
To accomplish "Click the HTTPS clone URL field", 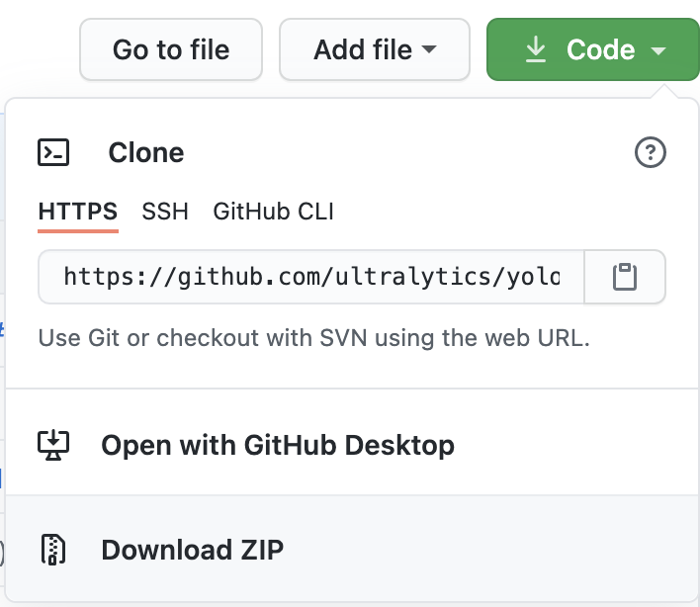I will (310, 277).
